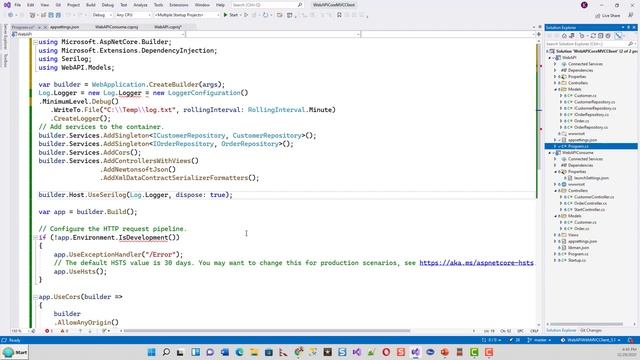Open the aka.ms/aspnetcore-hsts link
The image size is (640, 360).
click(x=476, y=263)
